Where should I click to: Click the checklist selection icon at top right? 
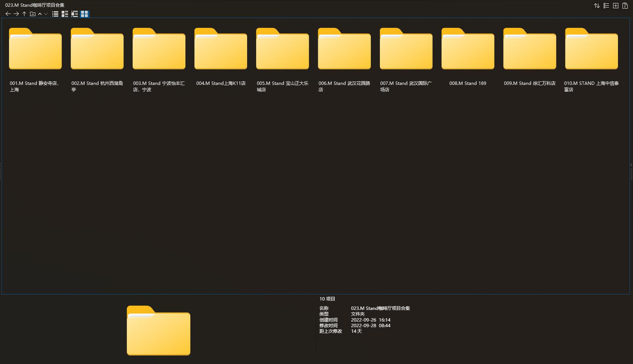point(606,6)
